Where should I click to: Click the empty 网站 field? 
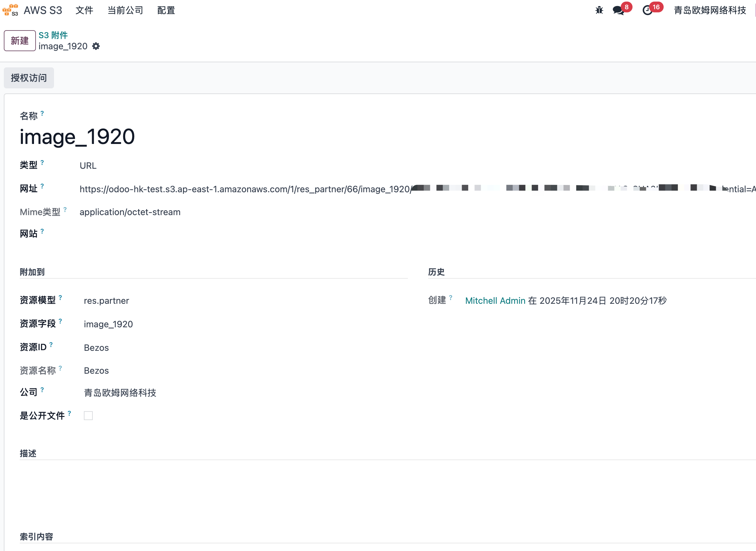click(417, 234)
